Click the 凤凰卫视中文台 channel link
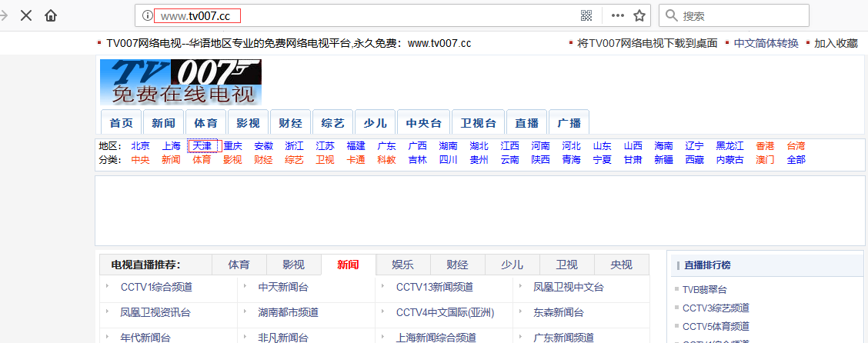This screenshot has width=868, height=343. [x=569, y=288]
